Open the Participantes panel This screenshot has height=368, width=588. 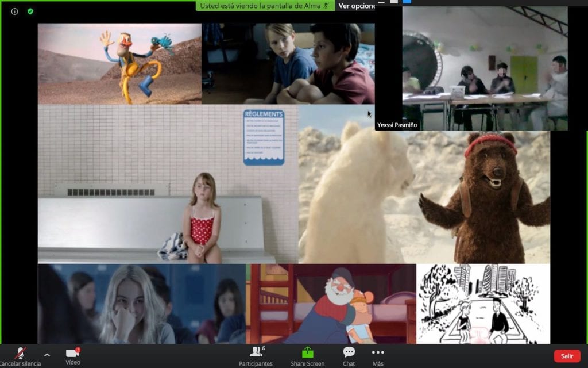pos(256,356)
